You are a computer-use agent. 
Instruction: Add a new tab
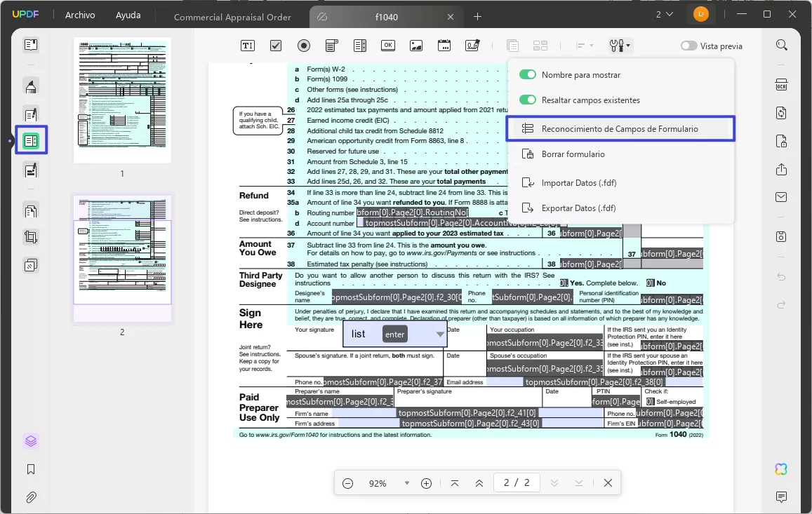[477, 17]
